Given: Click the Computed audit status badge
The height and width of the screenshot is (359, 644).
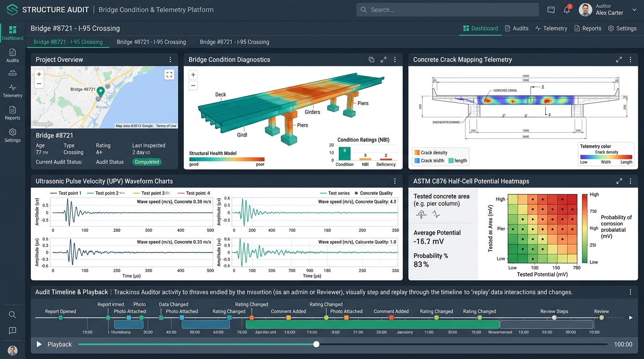Looking at the screenshot, I should coord(147,162).
